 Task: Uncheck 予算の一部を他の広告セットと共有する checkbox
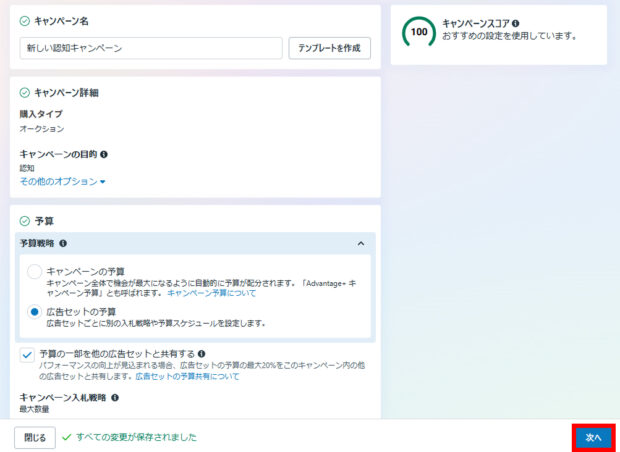pyautogui.click(x=27, y=355)
